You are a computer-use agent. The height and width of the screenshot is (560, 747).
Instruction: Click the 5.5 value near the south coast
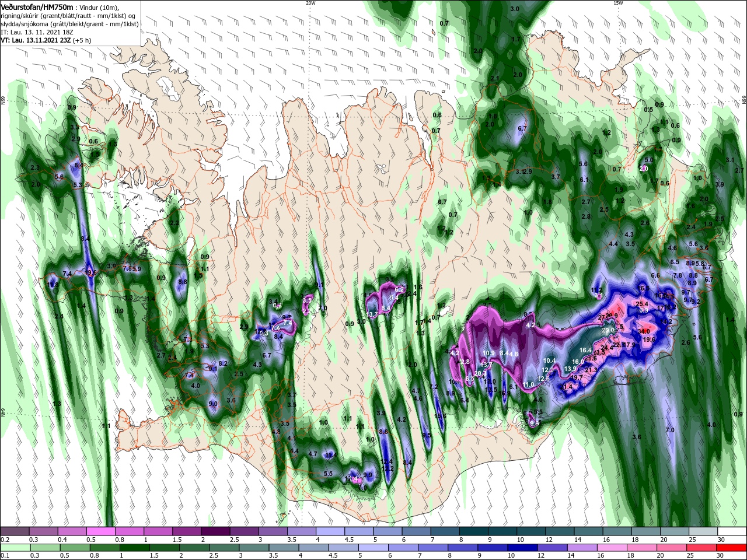328,474
